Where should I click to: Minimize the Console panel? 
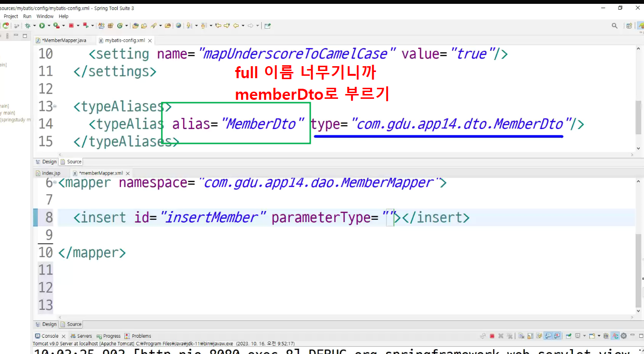[632, 336]
